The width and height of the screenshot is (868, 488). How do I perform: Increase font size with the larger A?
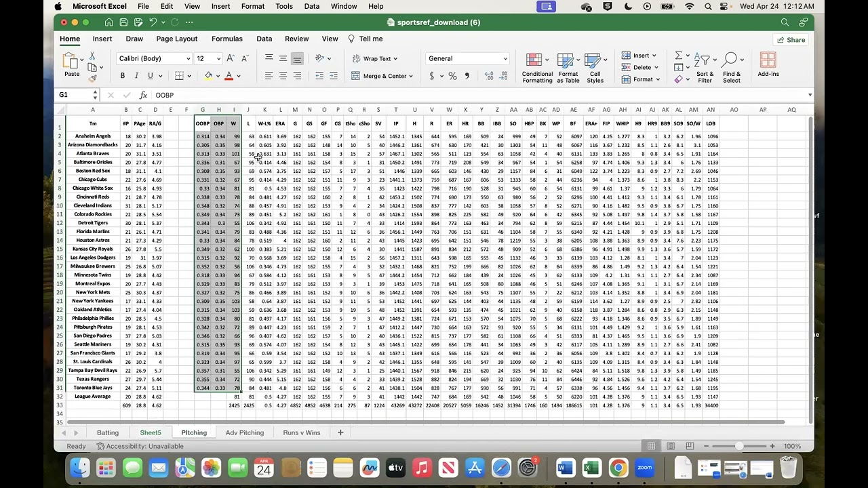point(231,58)
